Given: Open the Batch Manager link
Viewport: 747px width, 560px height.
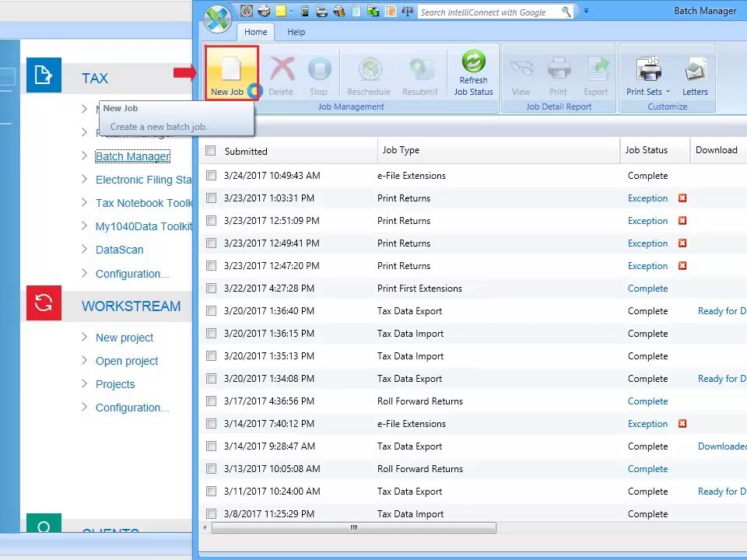Looking at the screenshot, I should tap(132, 156).
